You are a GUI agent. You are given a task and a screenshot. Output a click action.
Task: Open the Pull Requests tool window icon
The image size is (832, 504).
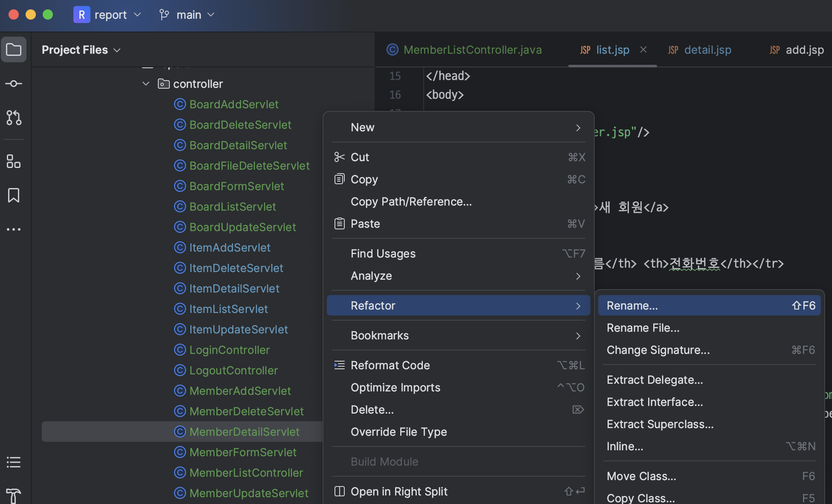click(x=14, y=118)
